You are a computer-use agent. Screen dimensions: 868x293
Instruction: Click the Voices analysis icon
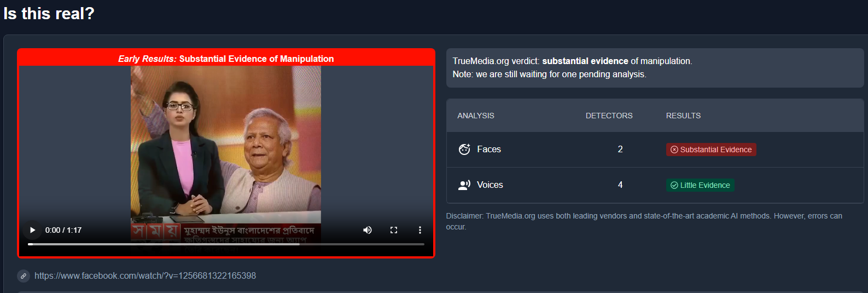click(x=464, y=185)
